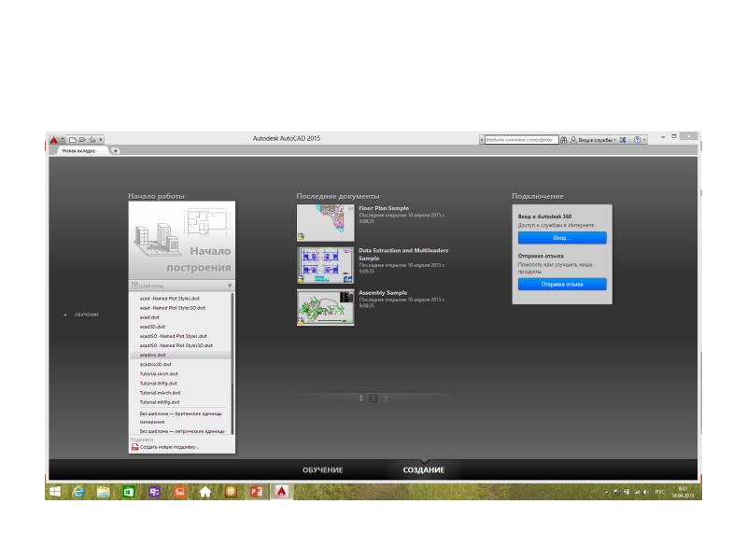
Task: Select template 'acadISO -Named Plot Styles.dwt'
Action: (x=174, y=336)
